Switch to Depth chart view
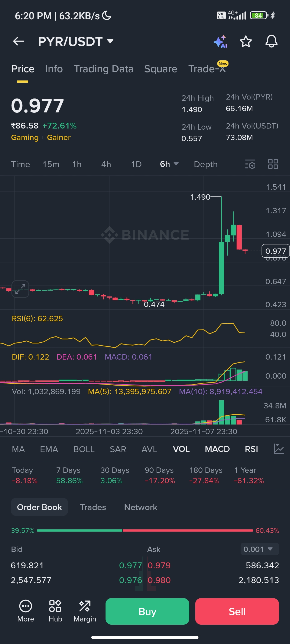290x644 pixels. pos(206,164)
